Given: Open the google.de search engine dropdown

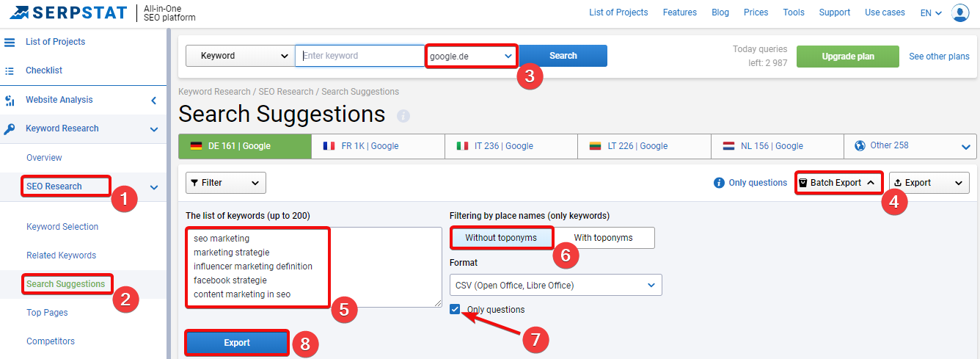Looking at the screenshot, I should 471,56.
